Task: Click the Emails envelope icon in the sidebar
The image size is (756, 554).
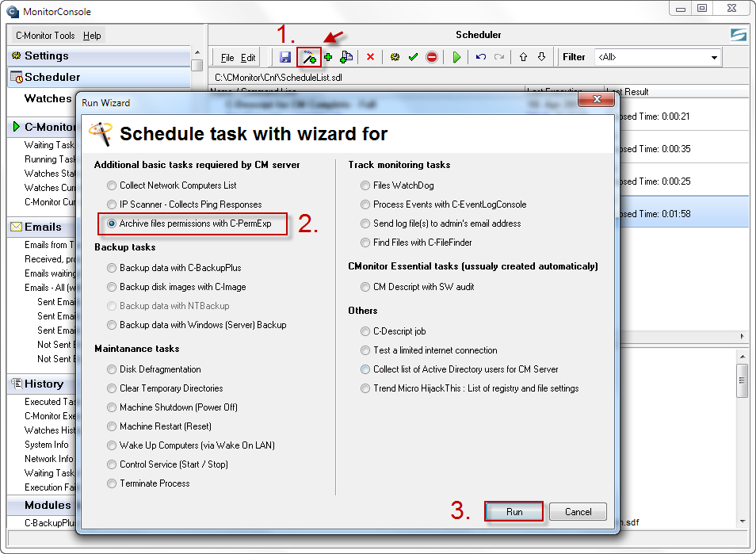Action: pyautogui.click(x=17, y=227)
